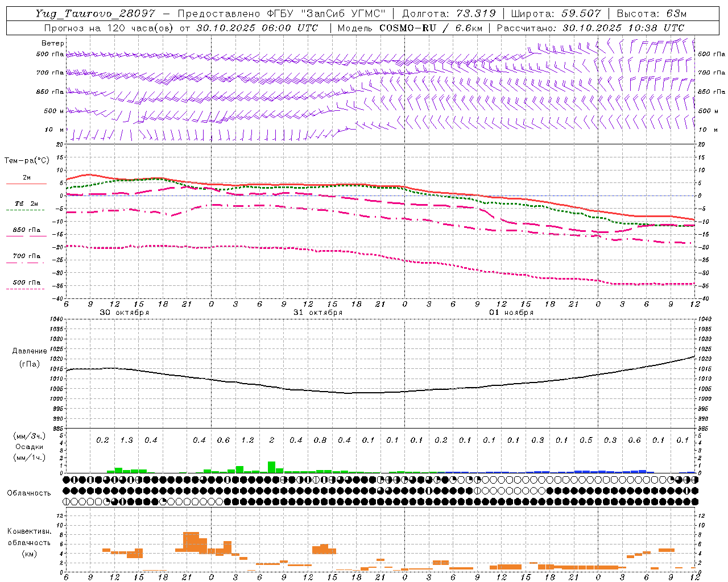
Task: Click the '(мм/1ч.)' precipitation unit label
Action: 29,458
